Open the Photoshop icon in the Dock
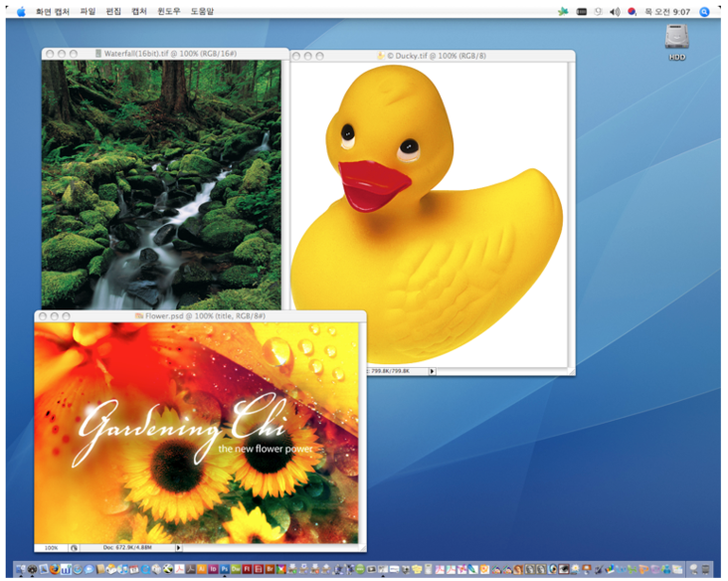This screenshot has width=728, height=581. tap(225, 569)
